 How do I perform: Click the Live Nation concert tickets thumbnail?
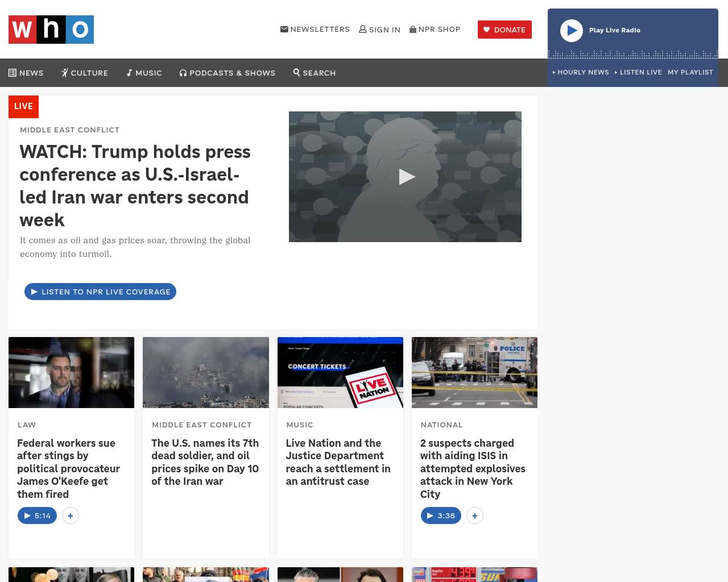[x=340, y=372]
